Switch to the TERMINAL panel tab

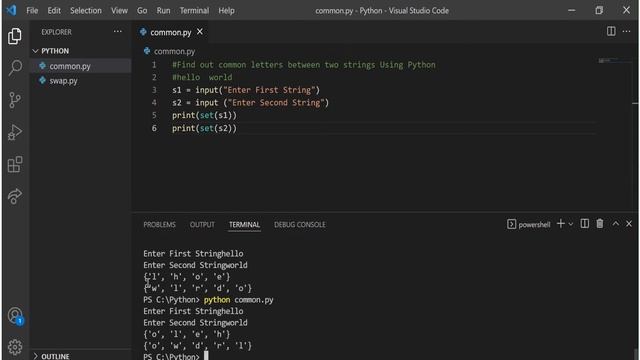click(244, 224)
